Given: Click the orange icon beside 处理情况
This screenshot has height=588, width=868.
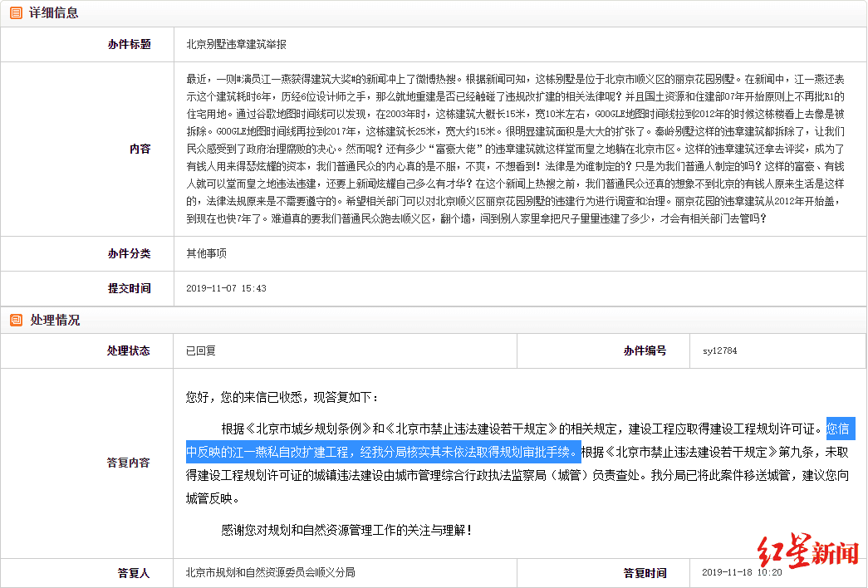Looking at the screenshot, I should pos(17,320).
